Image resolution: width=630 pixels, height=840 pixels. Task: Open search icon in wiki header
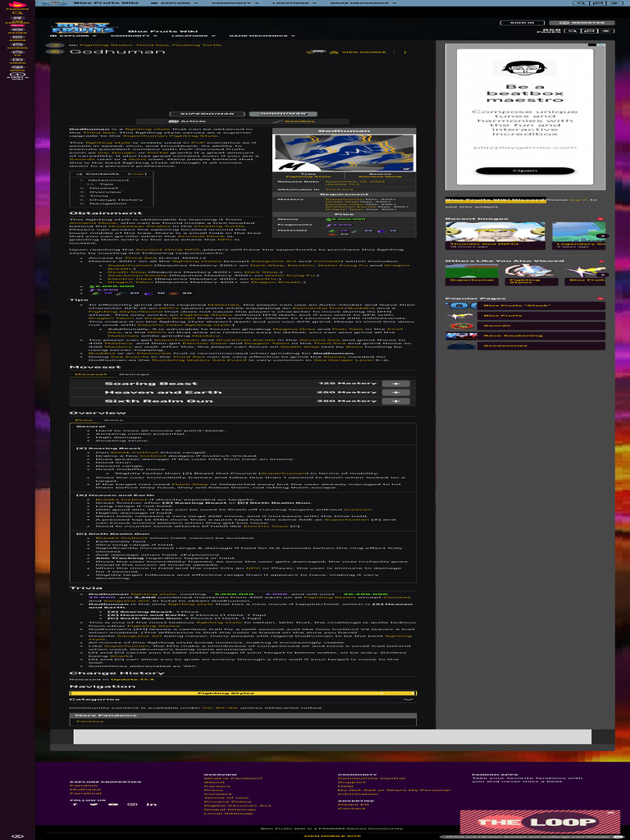click(x=573, y=31)
